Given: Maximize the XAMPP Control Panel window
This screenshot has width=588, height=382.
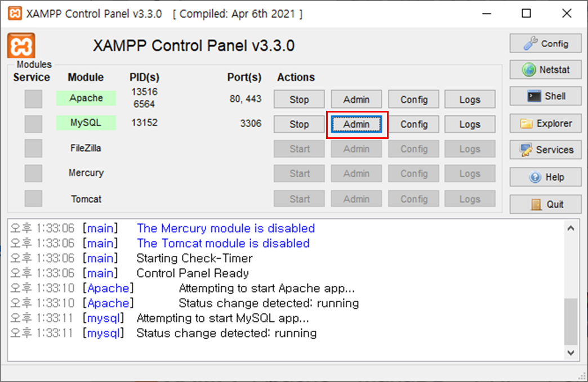Looking at the screenshot, I should tap(527, 14).
